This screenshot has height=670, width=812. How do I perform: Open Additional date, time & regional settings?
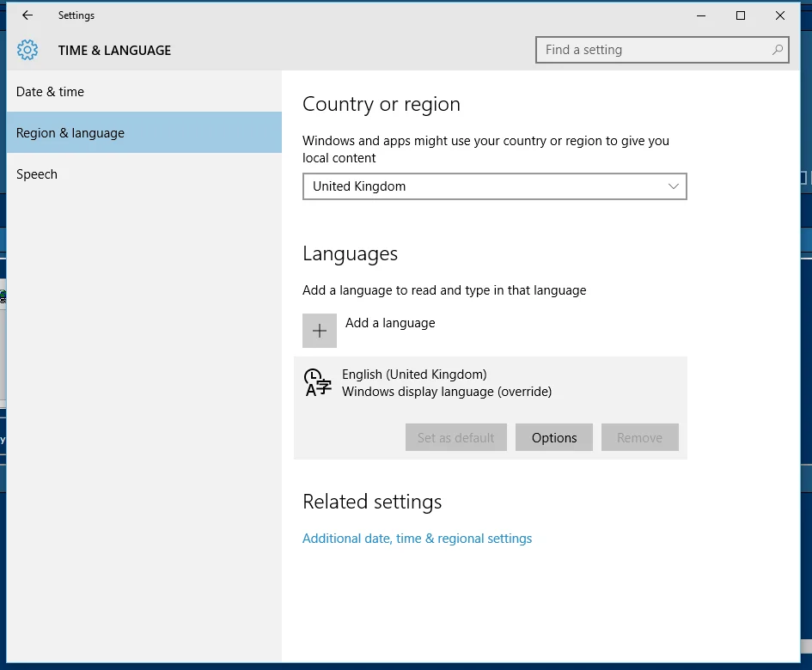[x=417, y=539]
